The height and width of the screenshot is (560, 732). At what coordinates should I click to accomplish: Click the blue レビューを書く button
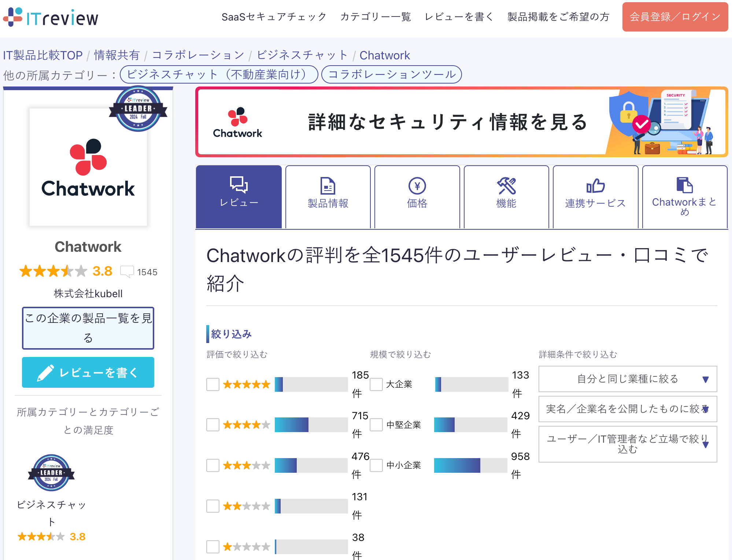[88, 372]
